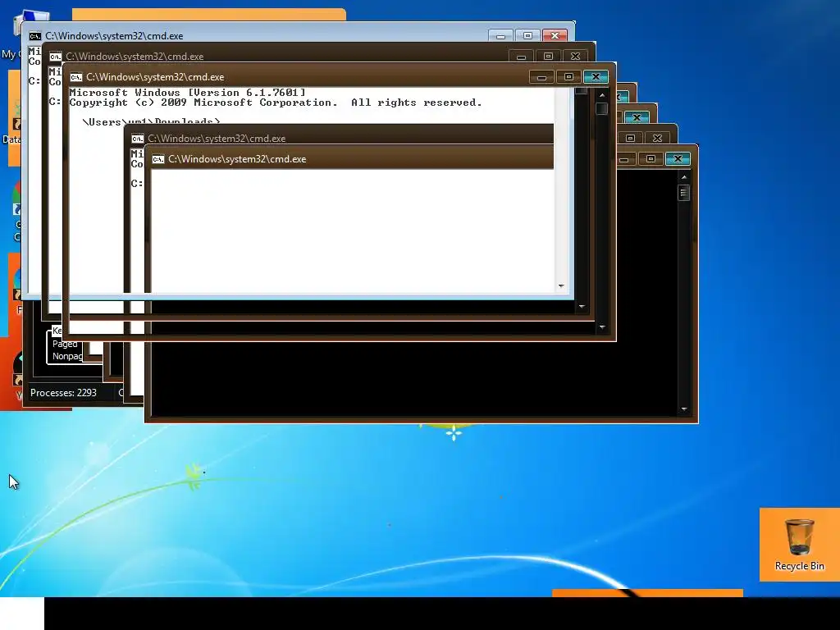The width and height of the screenshot is (840, 630).
Task: Click cmd icon of window showing Version 6.1.7601
Action: [x=76, y=77]
